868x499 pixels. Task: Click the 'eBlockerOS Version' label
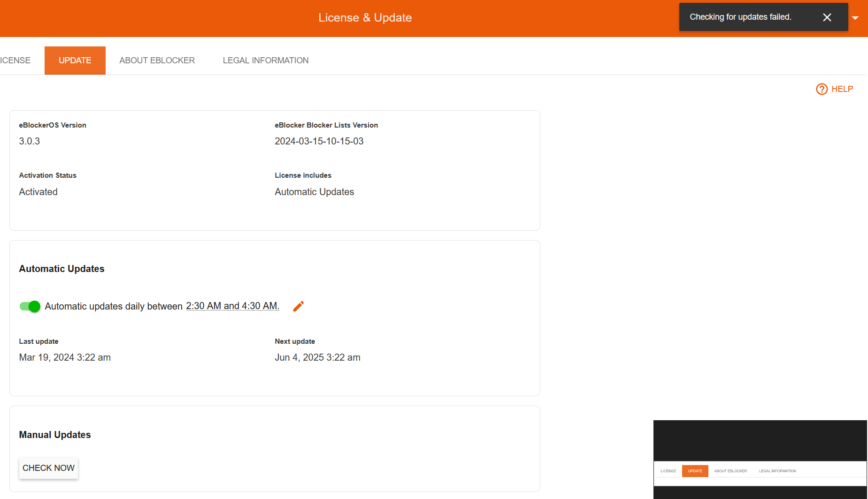(53, 125)
